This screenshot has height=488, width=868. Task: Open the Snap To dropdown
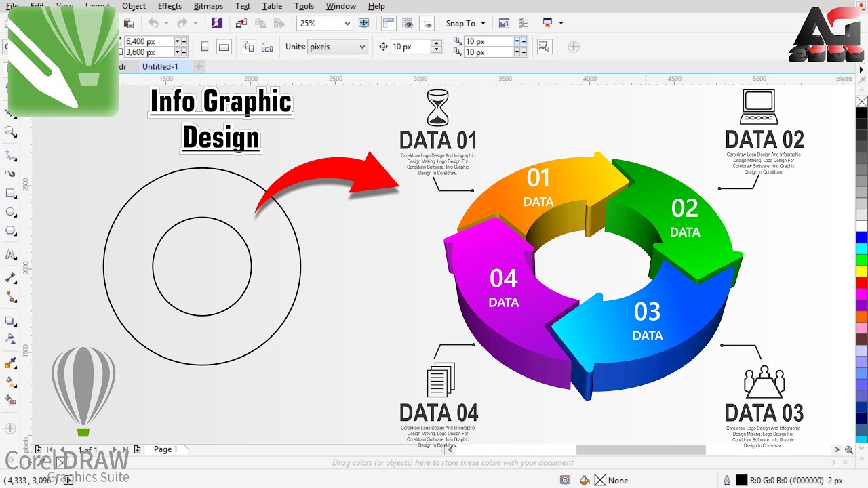pyautogui.click(x=465, y=23)
